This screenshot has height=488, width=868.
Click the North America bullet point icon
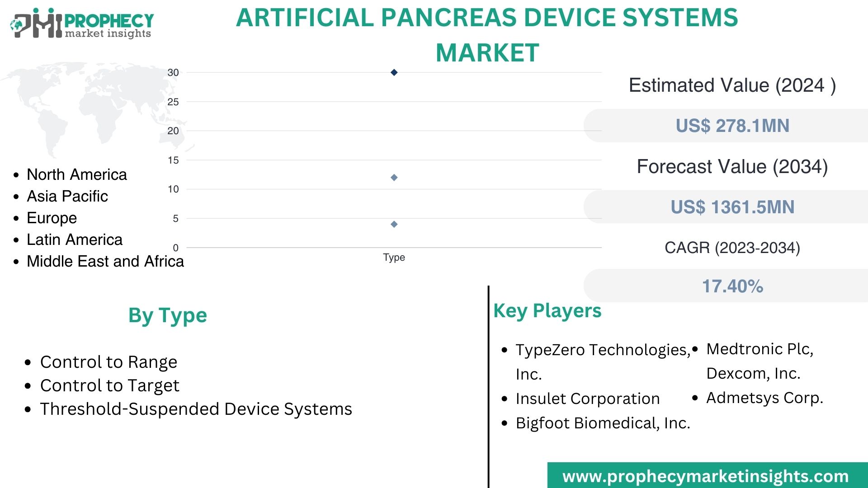[x=18, y=174]
